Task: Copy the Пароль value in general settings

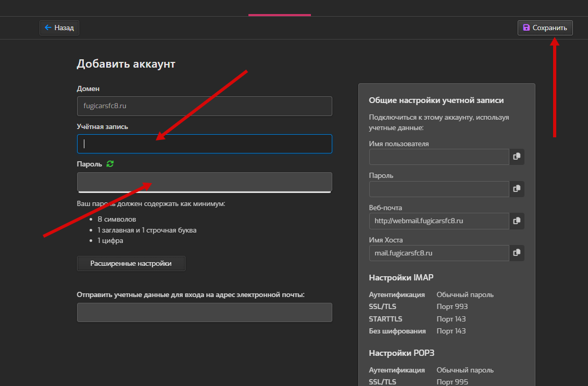Action: point(517,189)
